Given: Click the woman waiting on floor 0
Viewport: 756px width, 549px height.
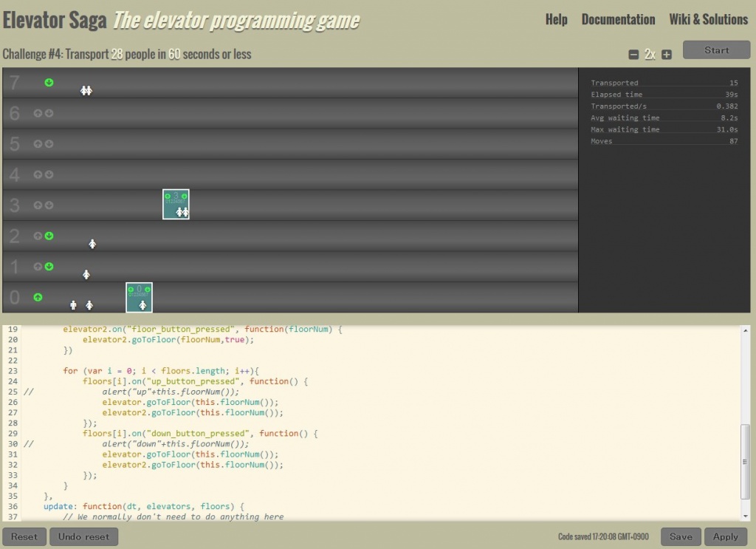Looking at the screenshot, I should [89, 305].
